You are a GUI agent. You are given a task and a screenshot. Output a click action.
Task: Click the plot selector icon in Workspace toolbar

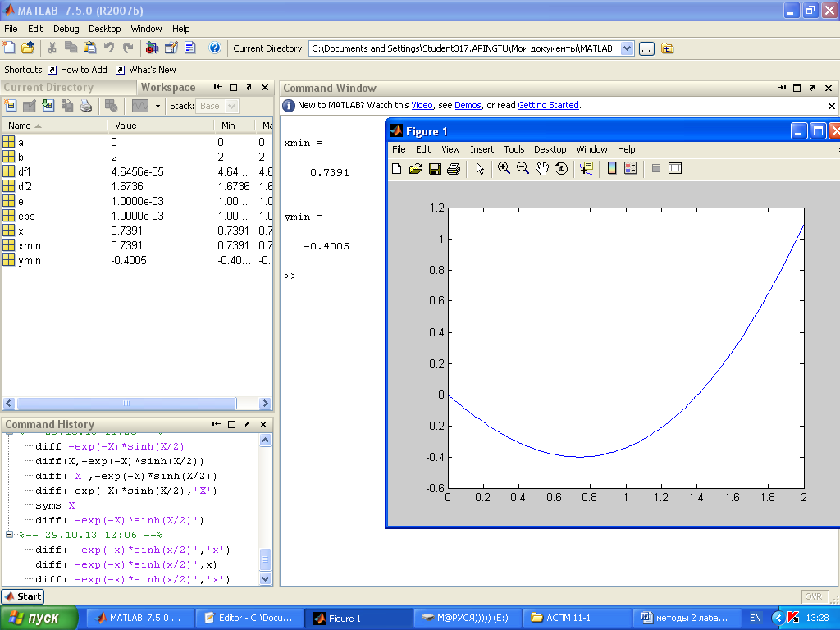tap(140, 106)
